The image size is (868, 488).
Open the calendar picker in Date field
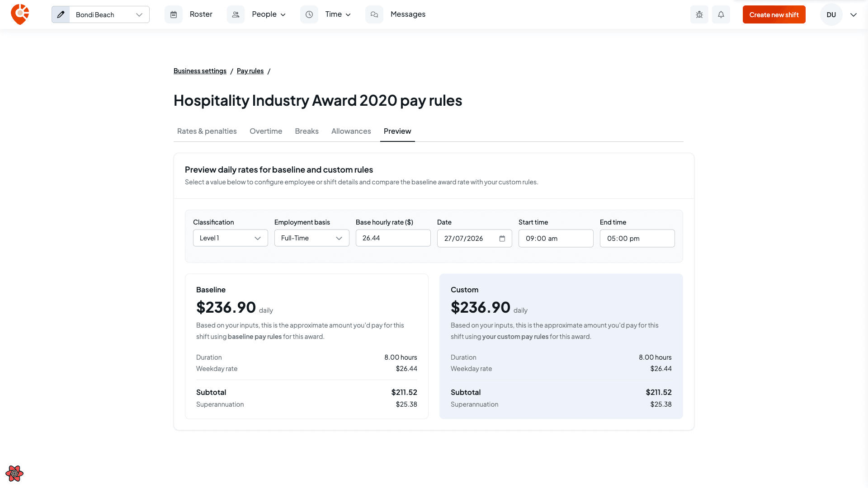pos(502,239)
